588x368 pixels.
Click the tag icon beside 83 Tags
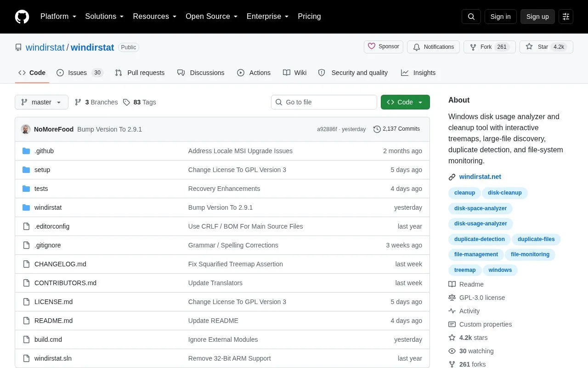(x=126, y=102)
